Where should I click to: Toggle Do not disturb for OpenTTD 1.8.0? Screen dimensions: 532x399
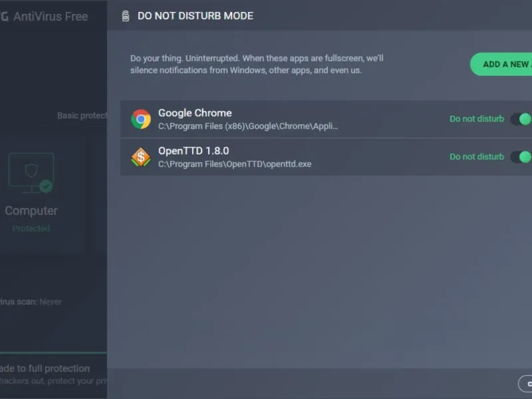coord(521,157)
